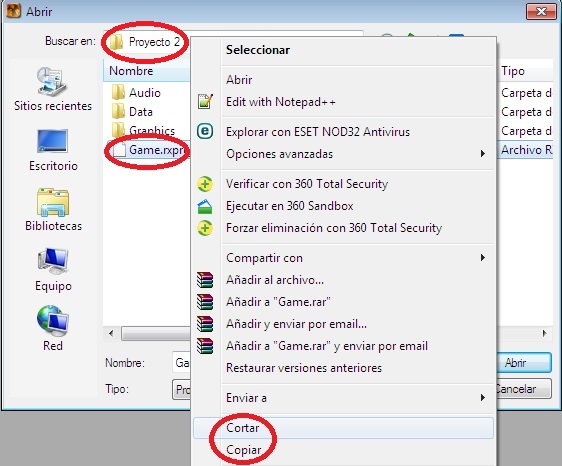Sort by the Nombre column header
The width and height of the screenshot is (562, 466).
[x=147, y=71]
